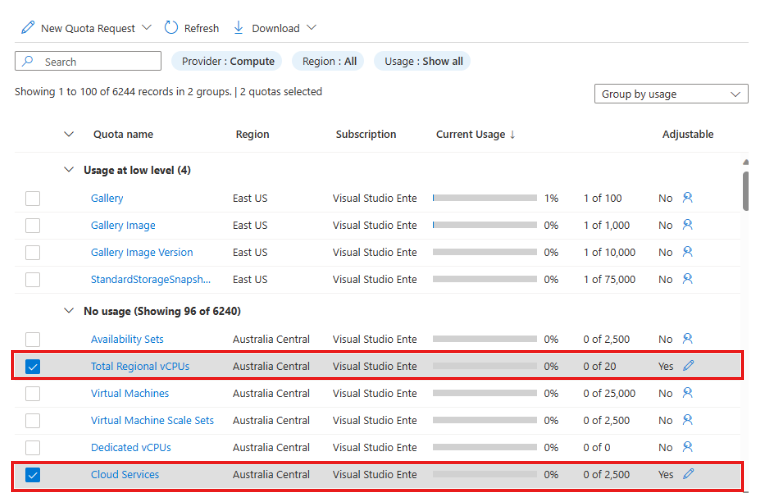
Task: Click the Current Usage sort arrow
Action: 513,135
